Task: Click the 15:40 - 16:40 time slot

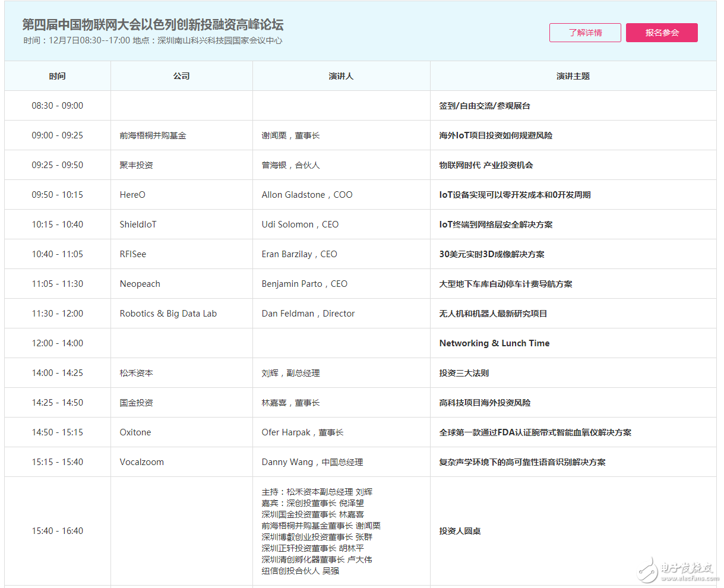Action: (58, 531)
